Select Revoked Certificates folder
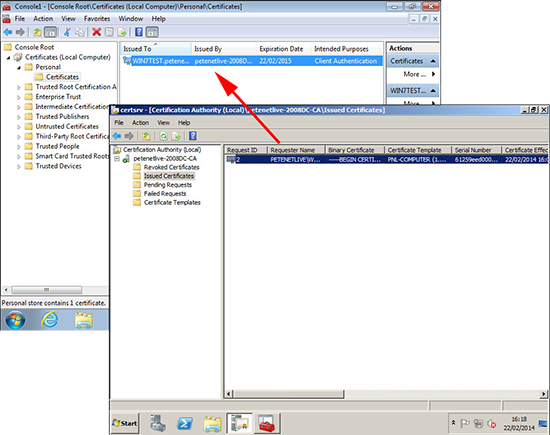Screen dimensions: 550x435 pyautogui.click(x=171, y=167)
